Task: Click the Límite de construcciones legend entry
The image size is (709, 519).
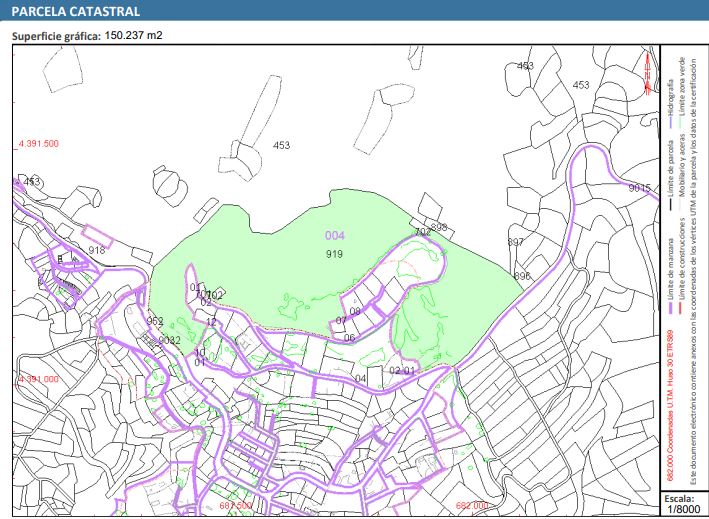Action: coord(683,262)
